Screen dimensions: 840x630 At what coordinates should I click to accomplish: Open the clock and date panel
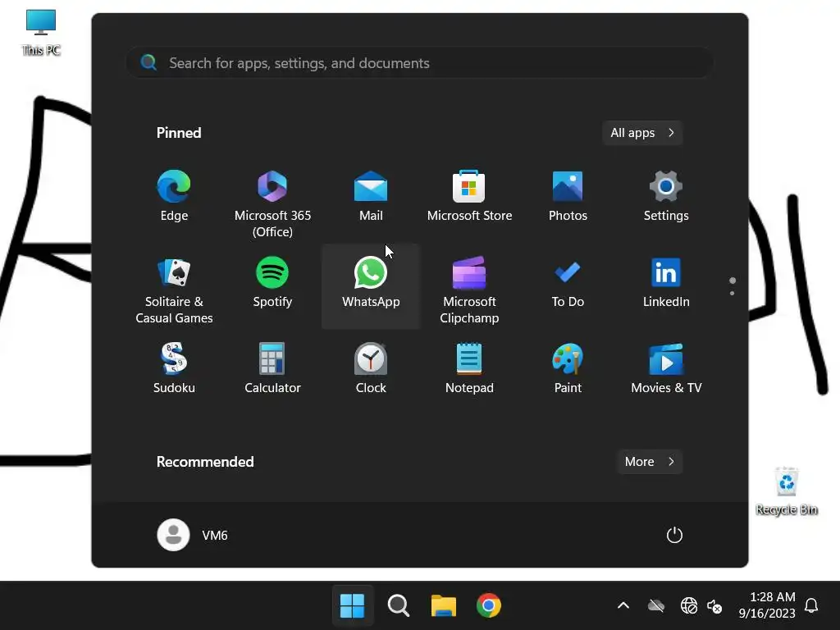767,605
